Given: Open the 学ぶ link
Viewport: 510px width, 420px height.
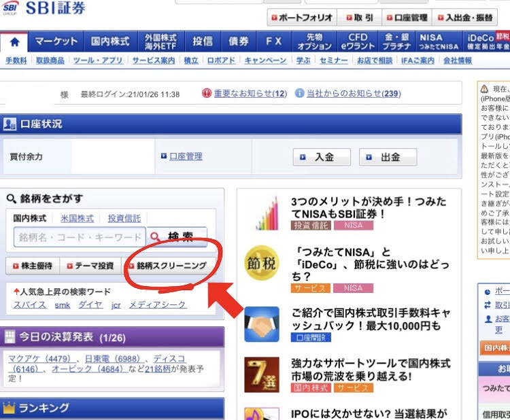Looking at the screenshot, I should [x=303, y=60].
